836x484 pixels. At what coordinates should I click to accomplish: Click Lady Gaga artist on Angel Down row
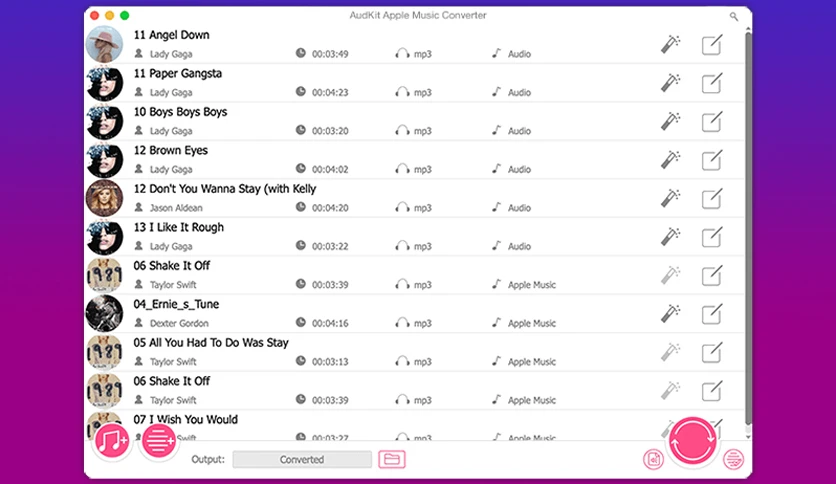[171, 54]
